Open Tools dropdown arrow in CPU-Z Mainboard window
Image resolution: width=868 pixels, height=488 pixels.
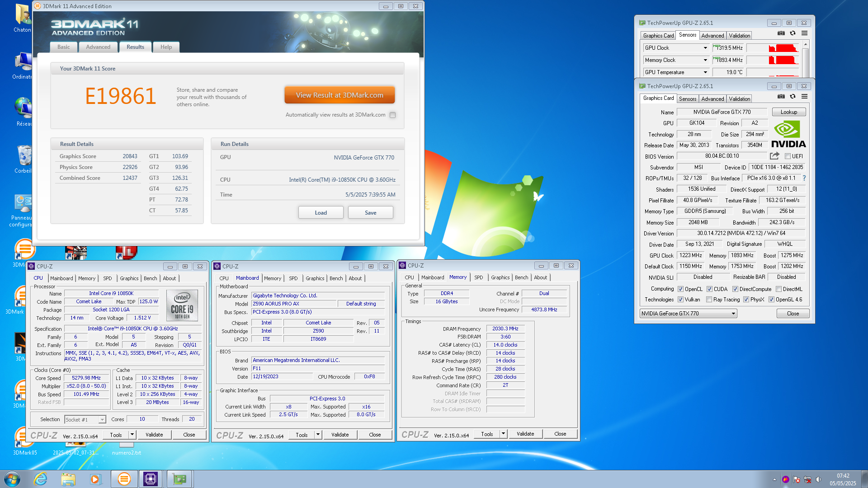tap(318, 435)
